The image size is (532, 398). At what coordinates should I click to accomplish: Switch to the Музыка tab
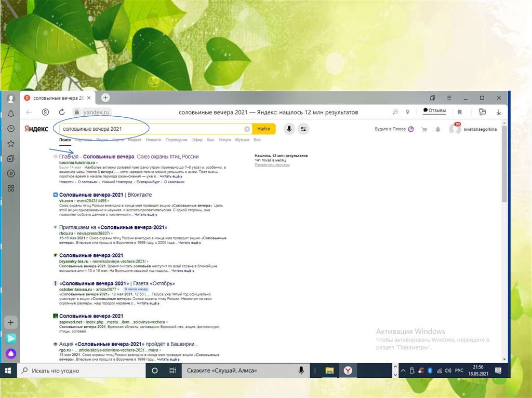pos(242,140)
